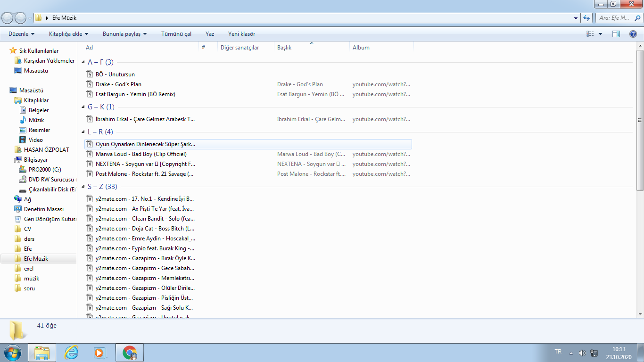Select HASAN ÖZPOLAT user folder
The image size is (644, 362).
[47, 149]
